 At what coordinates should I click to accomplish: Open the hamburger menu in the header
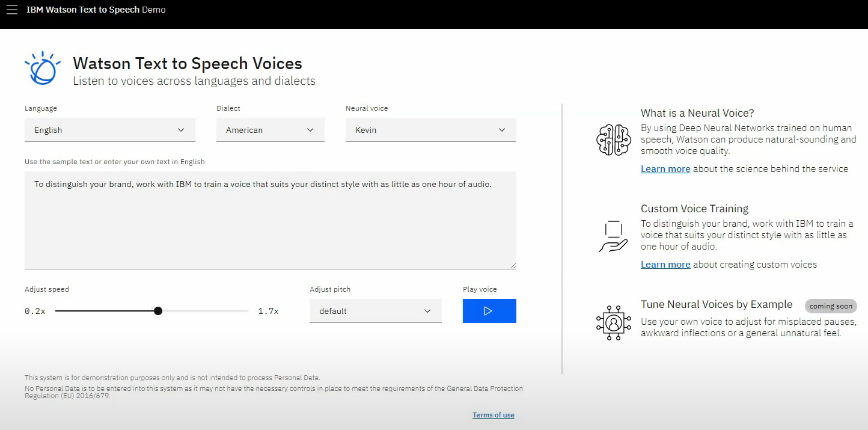[x=11, y=10]
